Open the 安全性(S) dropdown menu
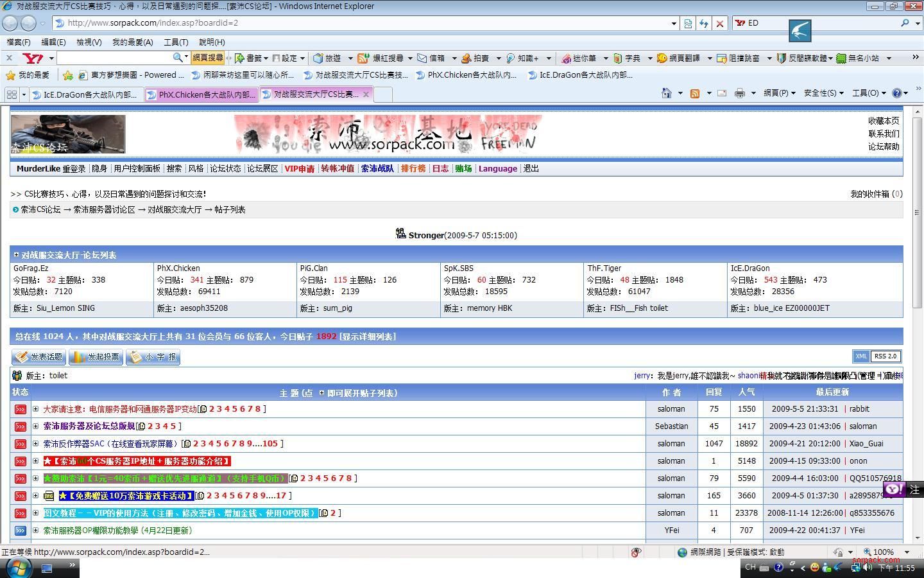 824,93
